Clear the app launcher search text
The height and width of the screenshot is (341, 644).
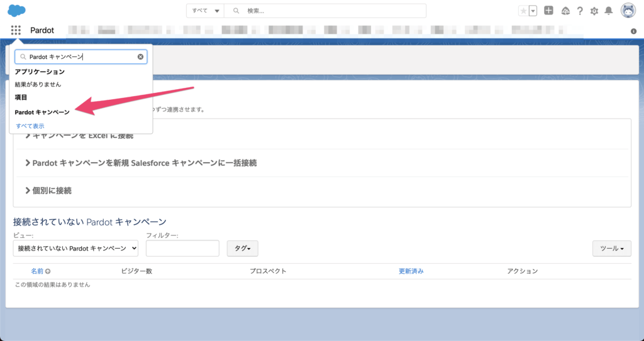140,57
